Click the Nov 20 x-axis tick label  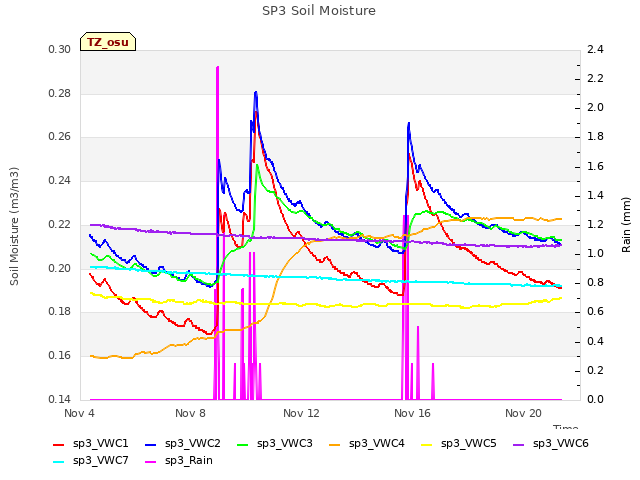pyautogui.click(x=523, y=413)
